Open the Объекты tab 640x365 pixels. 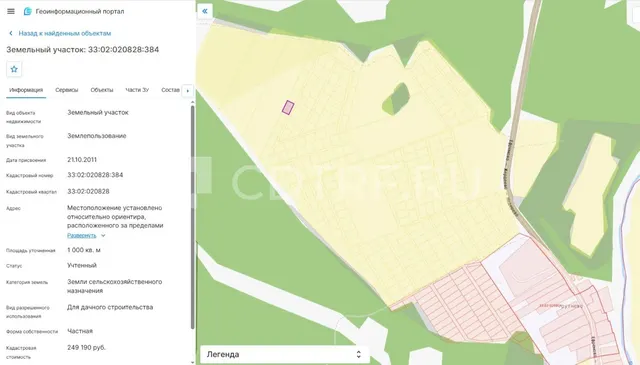[102, 90]
